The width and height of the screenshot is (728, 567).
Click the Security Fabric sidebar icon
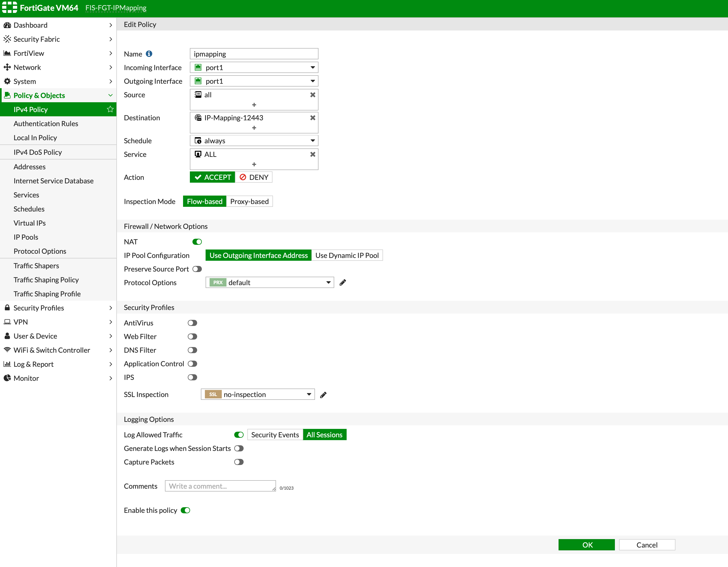point(8,39)
